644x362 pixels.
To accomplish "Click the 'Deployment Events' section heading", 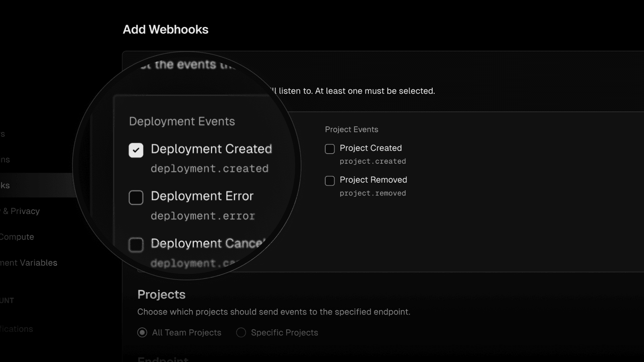I will 182,121.
